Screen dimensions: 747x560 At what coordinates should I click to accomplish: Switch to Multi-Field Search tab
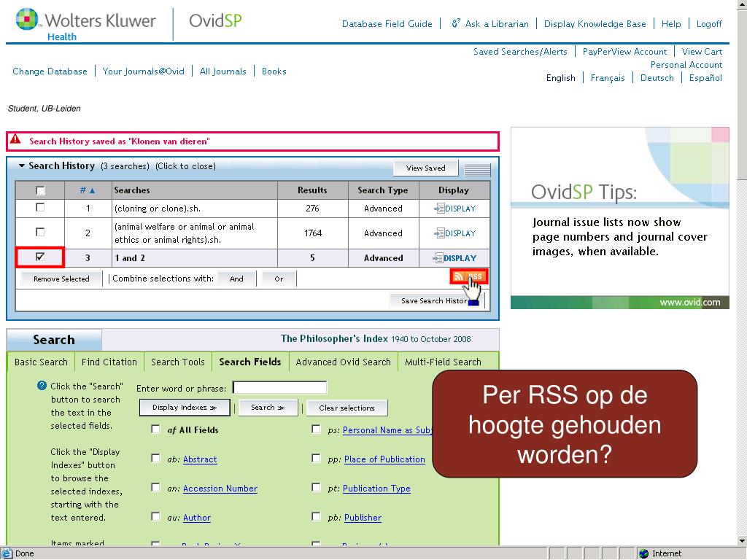(443, 362)
